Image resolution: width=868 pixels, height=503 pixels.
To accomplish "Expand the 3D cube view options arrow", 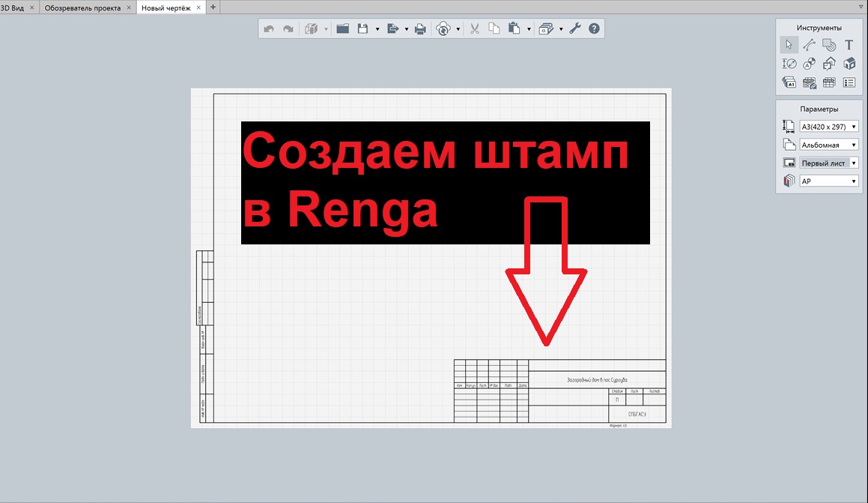I will (x=326, y=29).
